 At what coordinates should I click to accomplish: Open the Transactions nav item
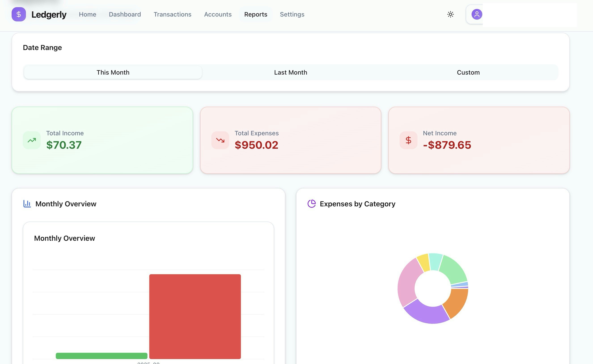172,14
